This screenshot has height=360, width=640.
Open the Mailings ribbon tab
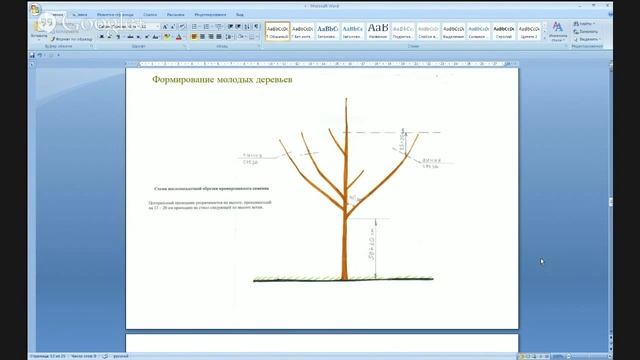[x=176, y=15]
